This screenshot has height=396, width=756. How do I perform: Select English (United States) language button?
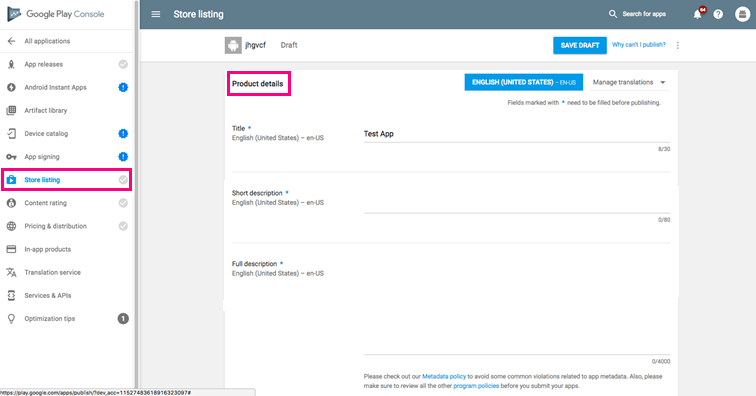tap(524, 82)
